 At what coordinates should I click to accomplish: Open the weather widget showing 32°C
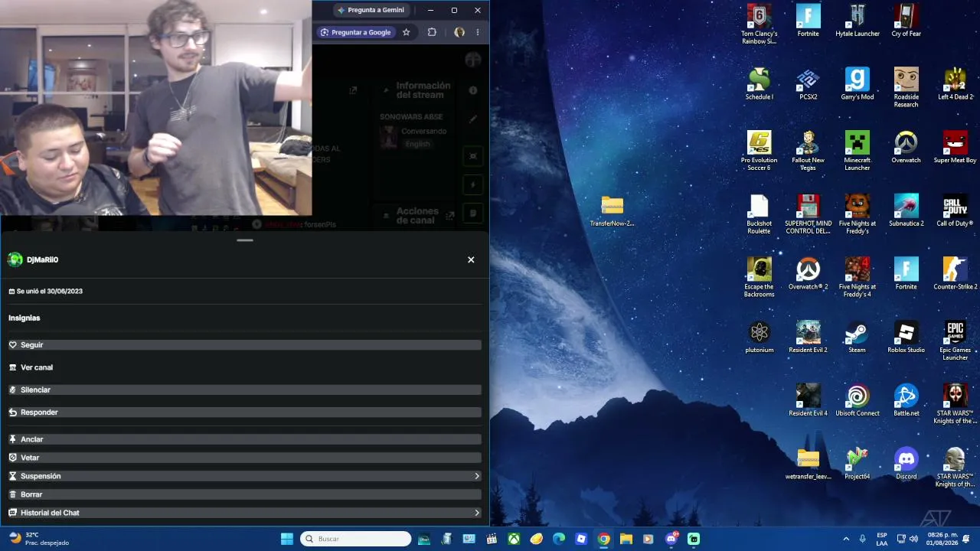pos(38,539)
